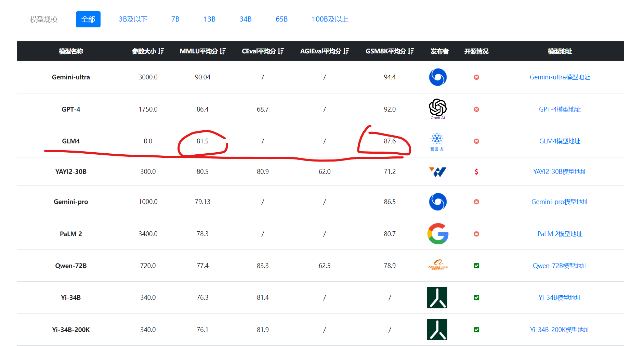Click the Yi-34B publisher logo
Screen dimensions: 644x346
[437, 297]
